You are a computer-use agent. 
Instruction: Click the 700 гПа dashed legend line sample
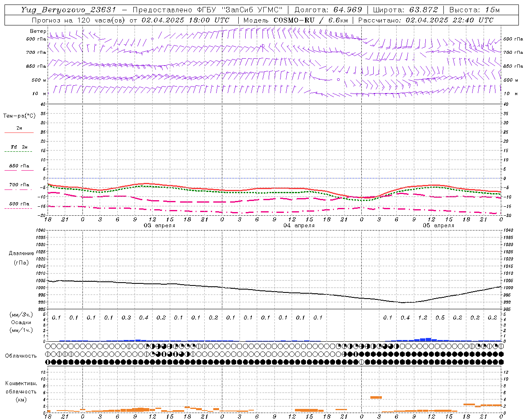pyautogui.click(x=19, y=189)
